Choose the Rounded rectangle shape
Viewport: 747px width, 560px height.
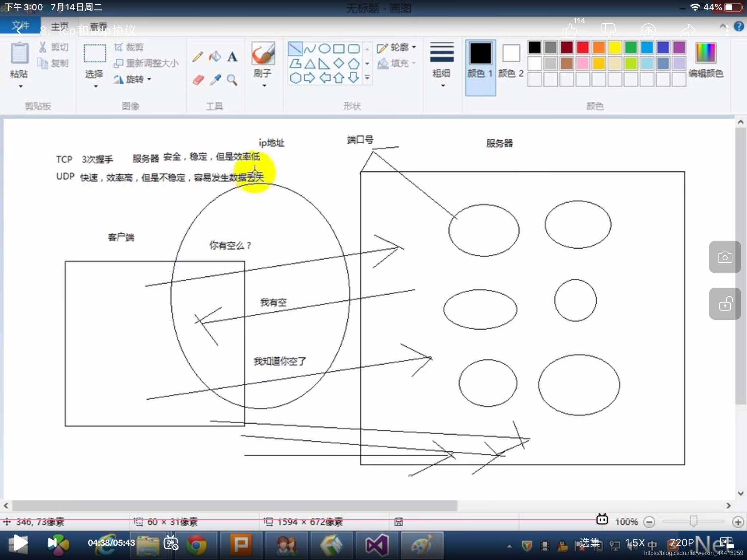click(x=353, y=48)
